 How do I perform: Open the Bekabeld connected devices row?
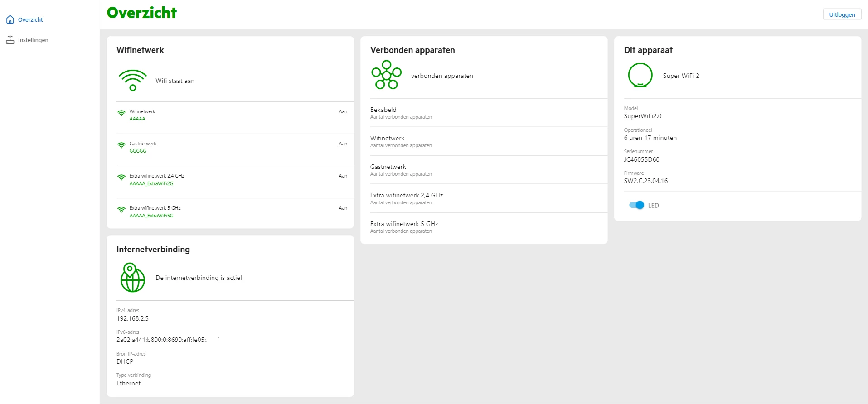coord(489,113)
